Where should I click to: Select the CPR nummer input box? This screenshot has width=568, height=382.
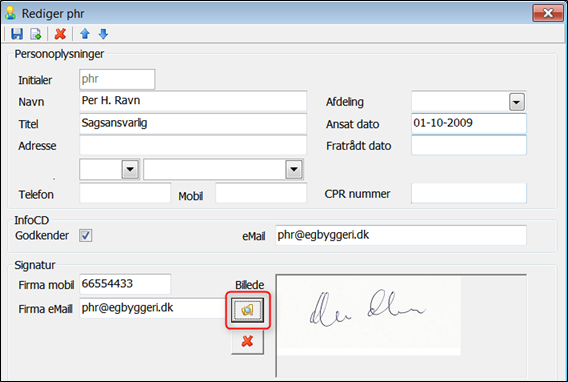(x=469, y=193)
